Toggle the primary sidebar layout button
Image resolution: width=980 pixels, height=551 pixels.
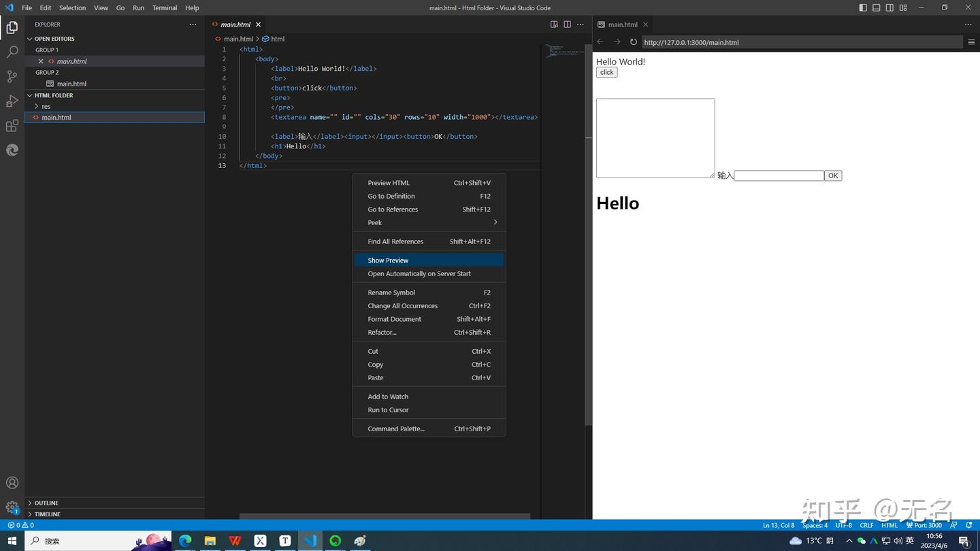(863, 8)
